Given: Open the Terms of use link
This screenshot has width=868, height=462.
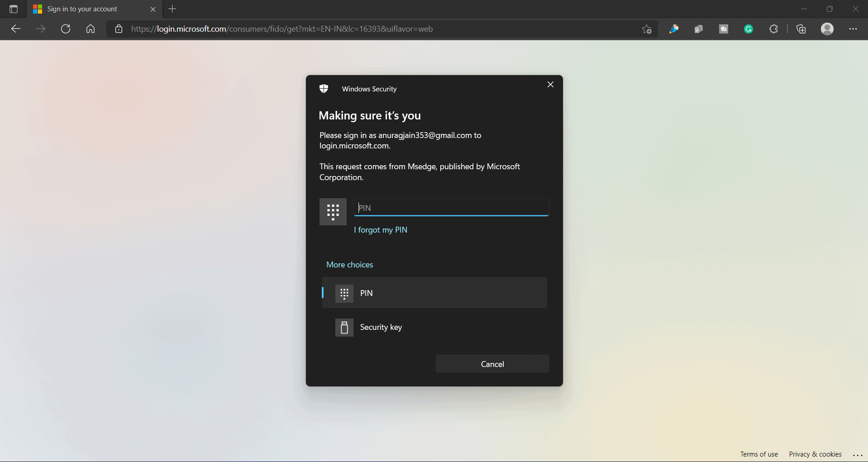Looking at the screenshot, I should (759, 454).
